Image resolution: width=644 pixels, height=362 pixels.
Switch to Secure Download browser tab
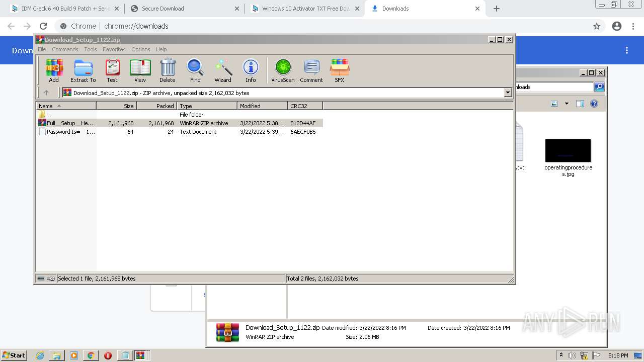185,9
